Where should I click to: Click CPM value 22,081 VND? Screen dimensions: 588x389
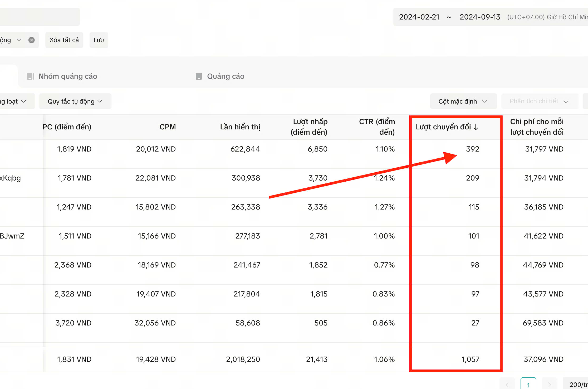(155, 178)
